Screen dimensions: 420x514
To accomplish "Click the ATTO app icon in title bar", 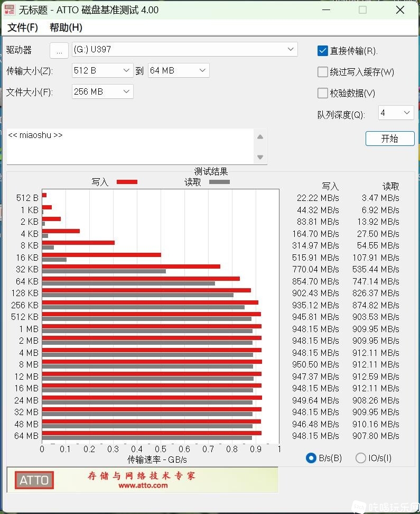I will click(9, 10).
